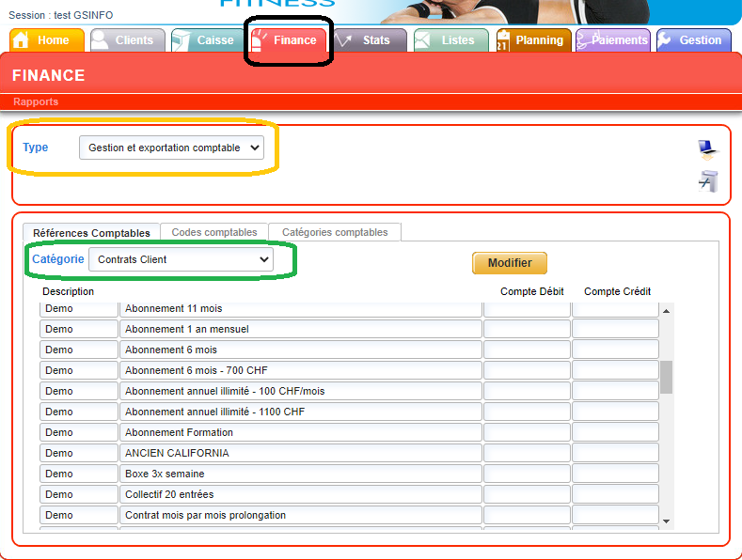Open the Gestion wrench tab

694,40
